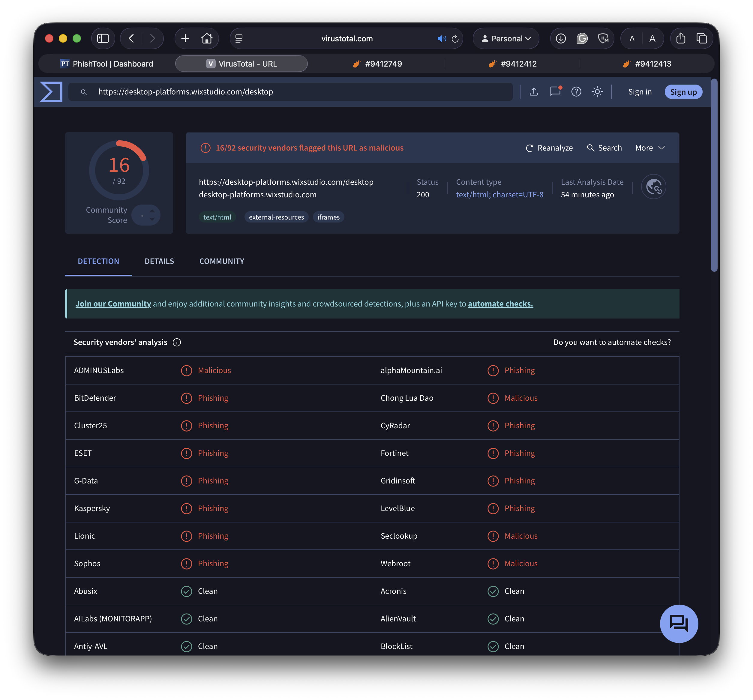This screenshot has width=753, height=700.
Task: Click the '54 minutes ago' analysis date
Action: [587, 195]
